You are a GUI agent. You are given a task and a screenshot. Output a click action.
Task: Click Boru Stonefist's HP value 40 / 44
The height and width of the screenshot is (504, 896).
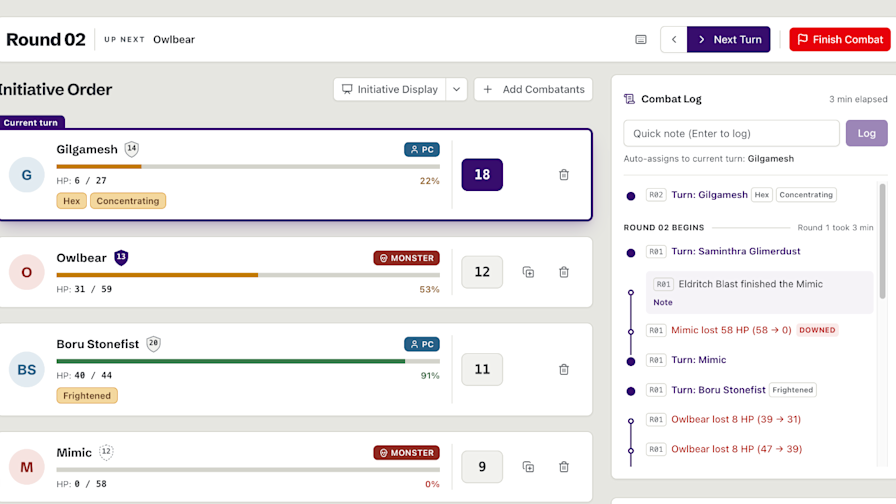93,375
